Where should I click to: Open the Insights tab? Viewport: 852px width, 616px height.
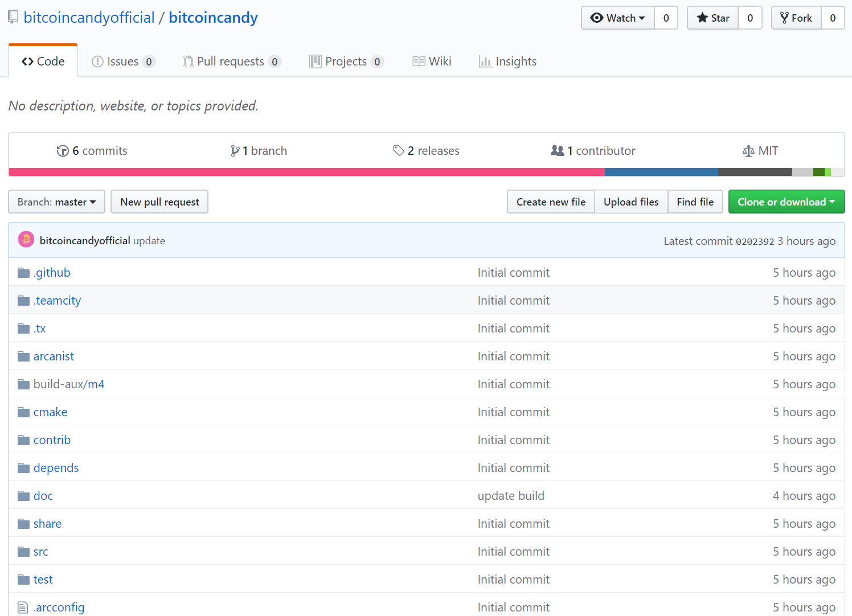click(507, 61)
